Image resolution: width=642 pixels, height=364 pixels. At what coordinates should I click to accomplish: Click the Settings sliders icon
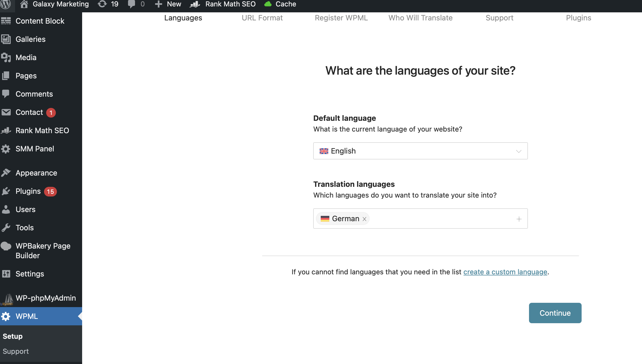tap(6, 274)
